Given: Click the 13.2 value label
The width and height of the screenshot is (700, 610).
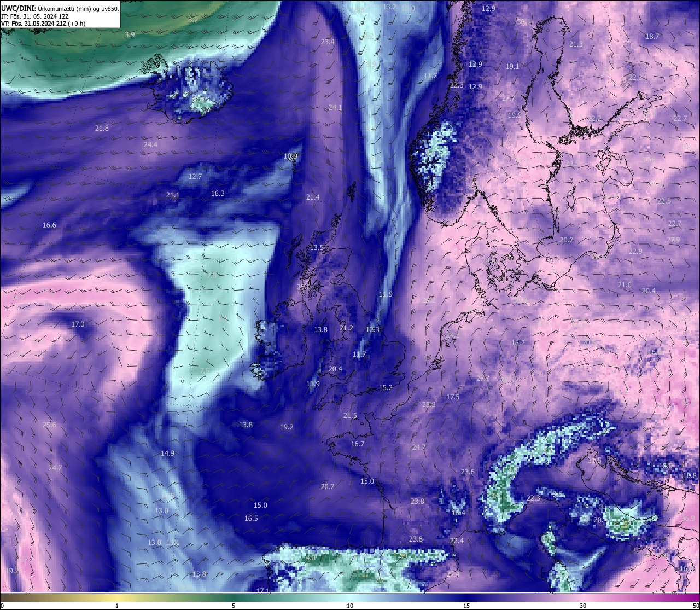Looking at the screenshot, I should click(389, 7).
